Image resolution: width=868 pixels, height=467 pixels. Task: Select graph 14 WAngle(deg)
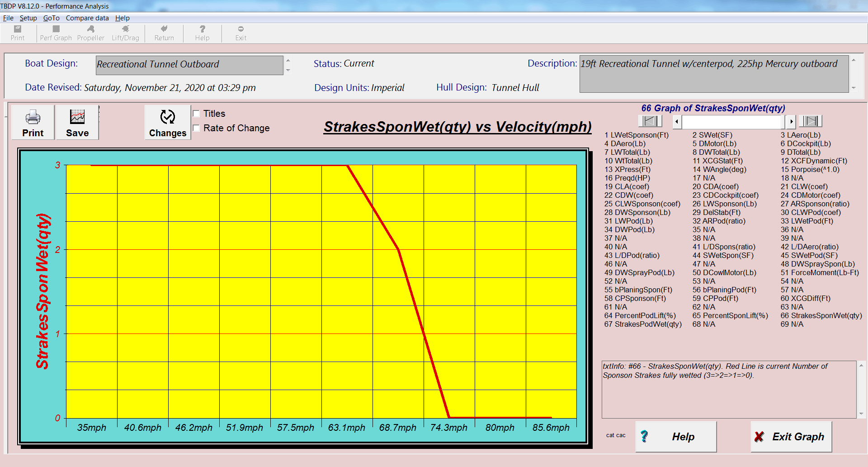(x=719, y=169)
